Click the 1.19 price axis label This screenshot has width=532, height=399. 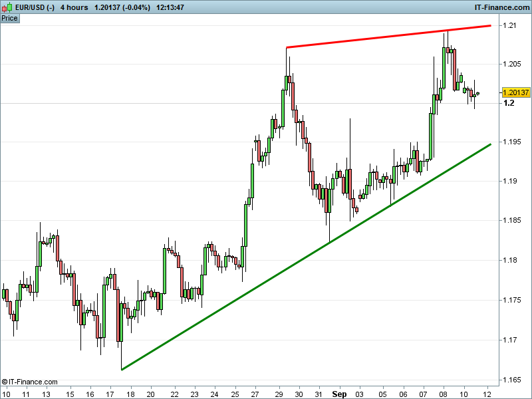coord(509,181)
